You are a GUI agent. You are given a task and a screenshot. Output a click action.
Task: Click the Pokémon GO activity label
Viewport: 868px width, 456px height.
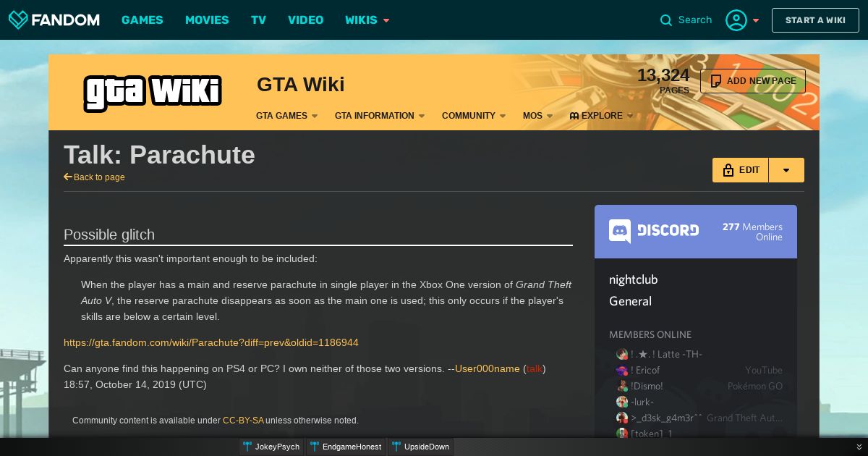[x=755, y=386]
